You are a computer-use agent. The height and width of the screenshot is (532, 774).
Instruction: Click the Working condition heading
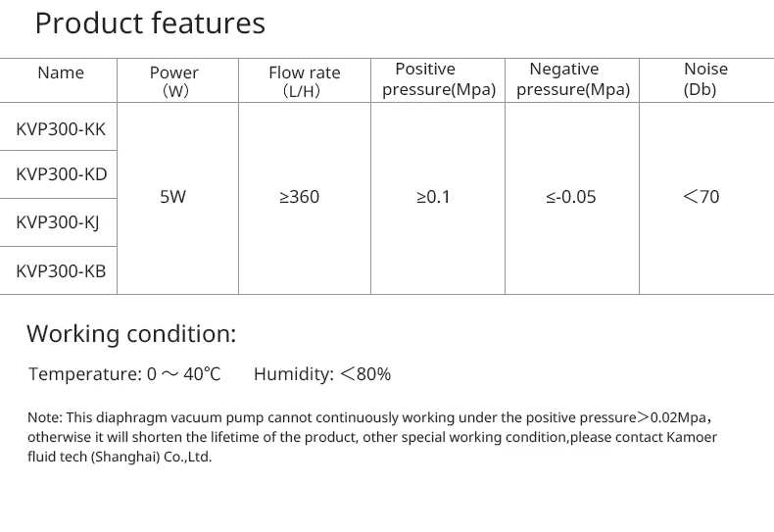pos(131,334)
